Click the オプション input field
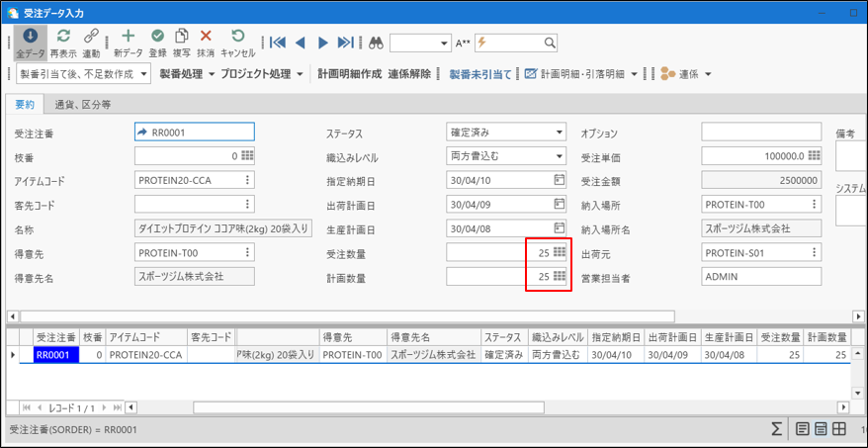 [761, 132]
